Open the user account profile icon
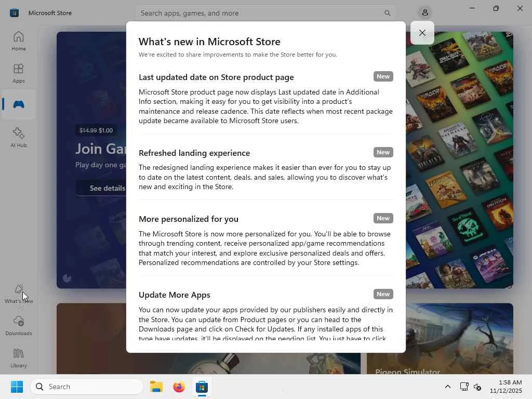The width and height of the screenshot is (532, 399). point(425,13)
